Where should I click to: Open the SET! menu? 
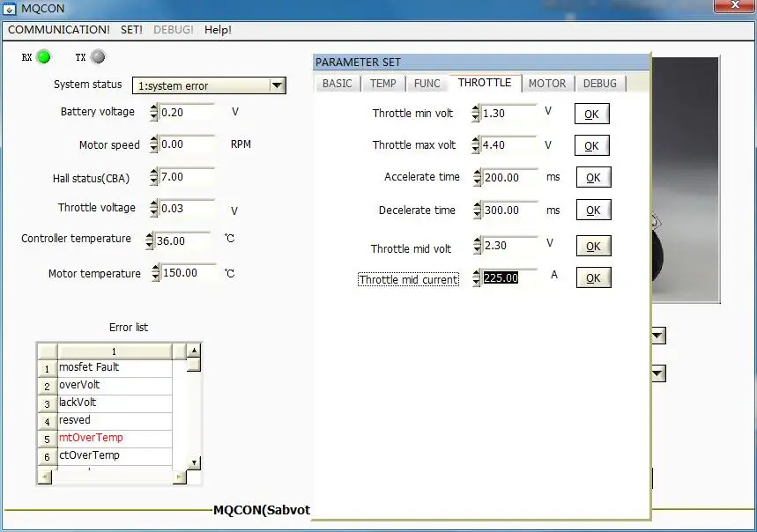(x=131, y=29)
